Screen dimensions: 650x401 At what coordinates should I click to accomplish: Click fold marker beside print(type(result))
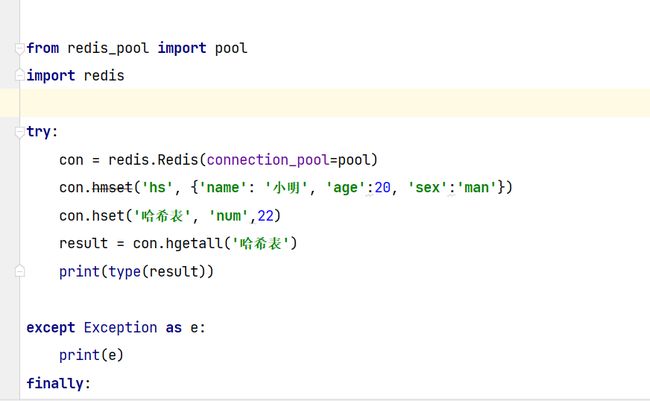18,271
